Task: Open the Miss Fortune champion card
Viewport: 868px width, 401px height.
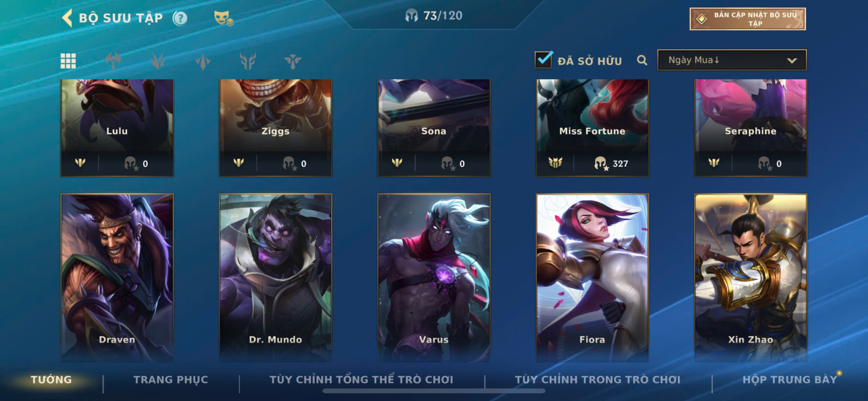Action: pyautogui.click(x=592, y=128)
